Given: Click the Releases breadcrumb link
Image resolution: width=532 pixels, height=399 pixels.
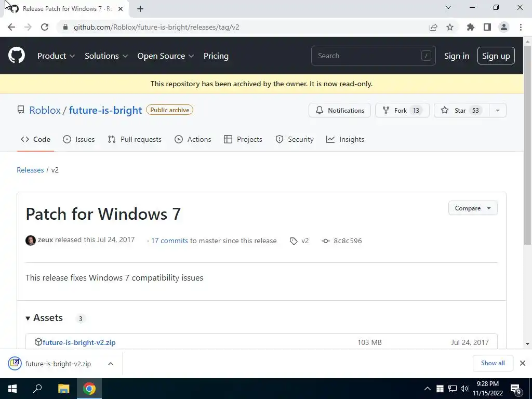Looking at the screenshot, I should (x=30, y=170).
